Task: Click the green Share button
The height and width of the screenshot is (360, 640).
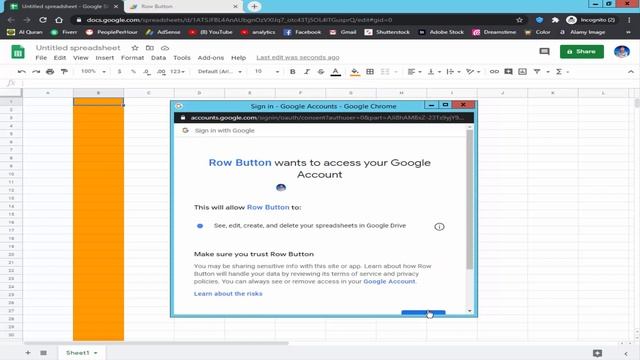Action: [582, 51]
